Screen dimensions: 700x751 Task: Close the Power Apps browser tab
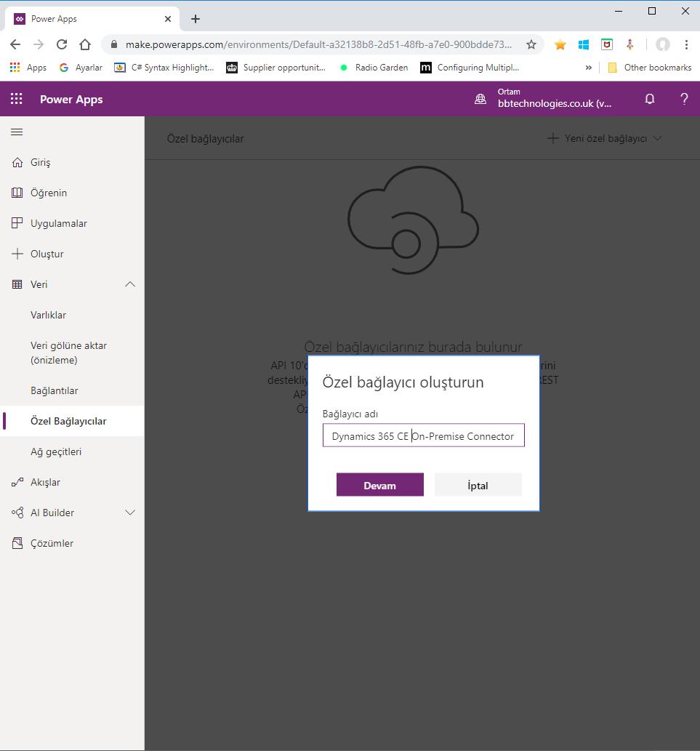click(168, 19)
